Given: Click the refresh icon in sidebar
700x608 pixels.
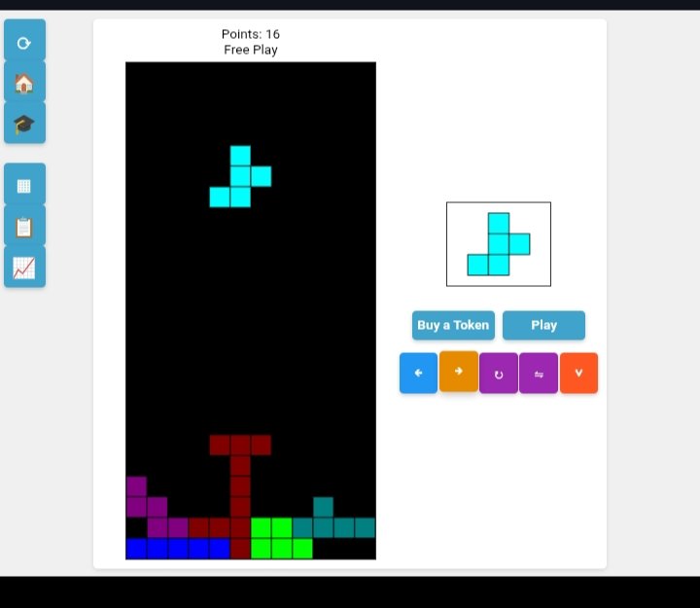Looking at the screenshot, I should pos(24,40).
